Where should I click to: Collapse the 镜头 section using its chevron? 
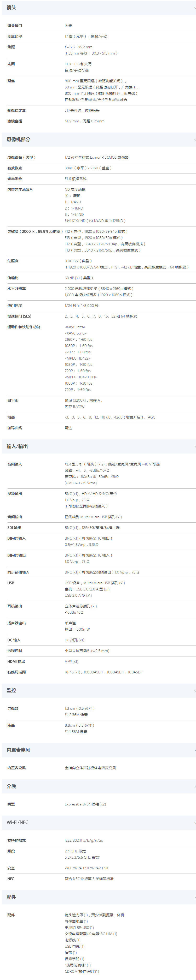point(194,8)
